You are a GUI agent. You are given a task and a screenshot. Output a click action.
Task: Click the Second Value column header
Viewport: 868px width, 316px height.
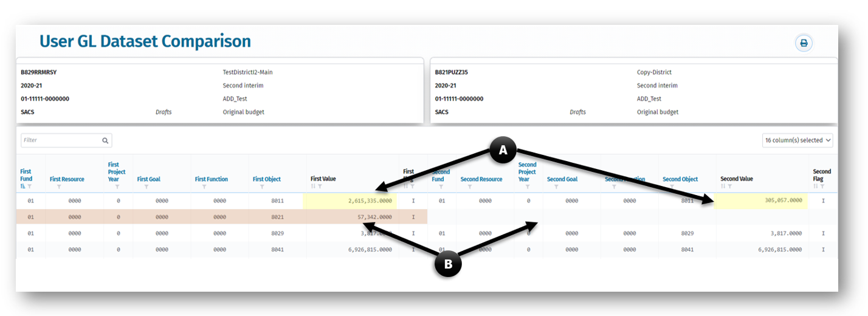point(737,179)
